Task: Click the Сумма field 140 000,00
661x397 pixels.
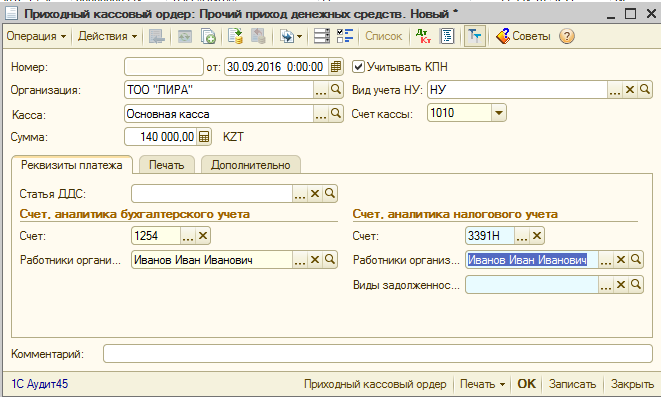Action: tap(161, 137)
